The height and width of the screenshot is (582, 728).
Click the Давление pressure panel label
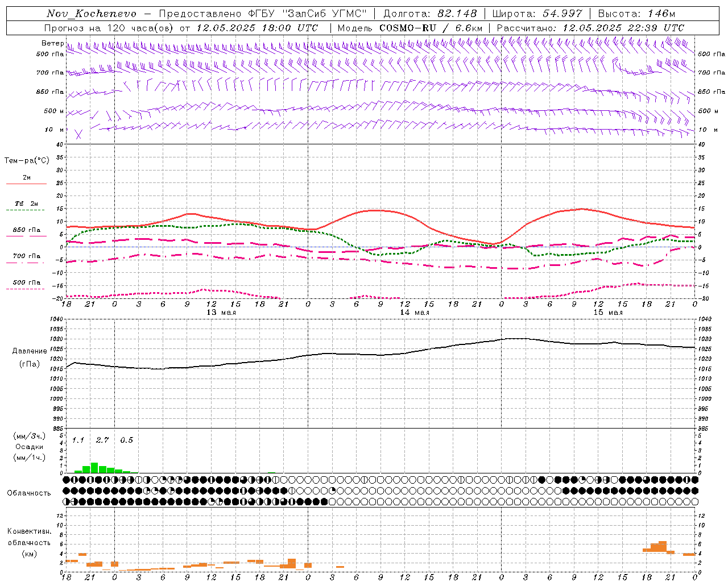pos(30,351)
